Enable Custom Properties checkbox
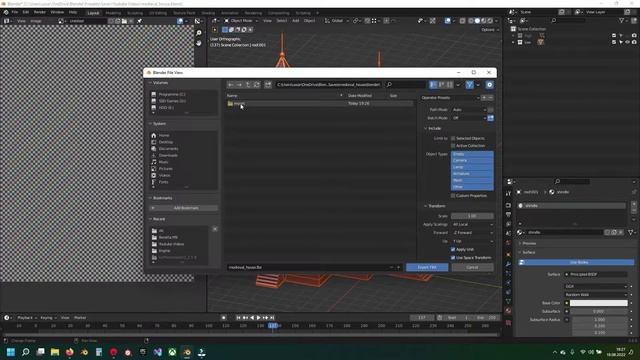This screenshot has width=640, height=360. [x=453, y=196]
